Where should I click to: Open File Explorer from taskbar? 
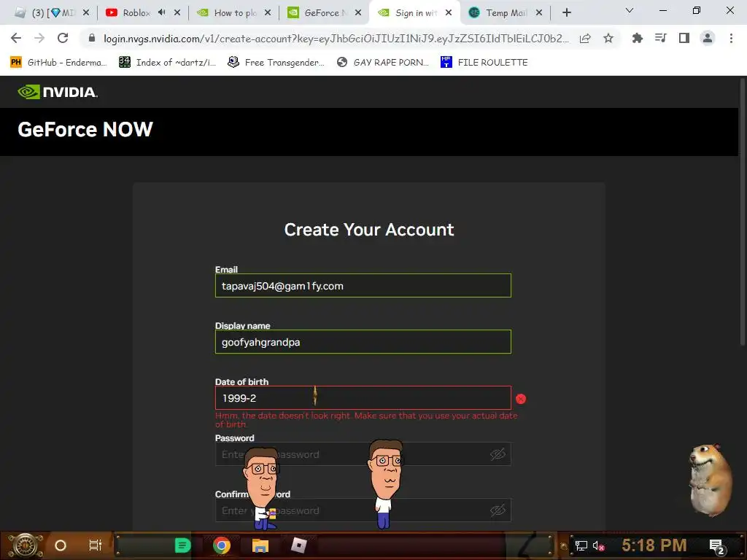[260, 545]
